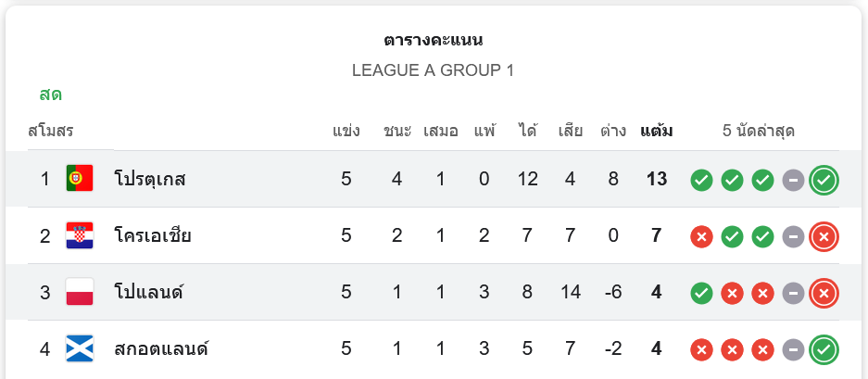Click Croatia's flag icon
The image size is (868, 379).
(x=80, y=235)
